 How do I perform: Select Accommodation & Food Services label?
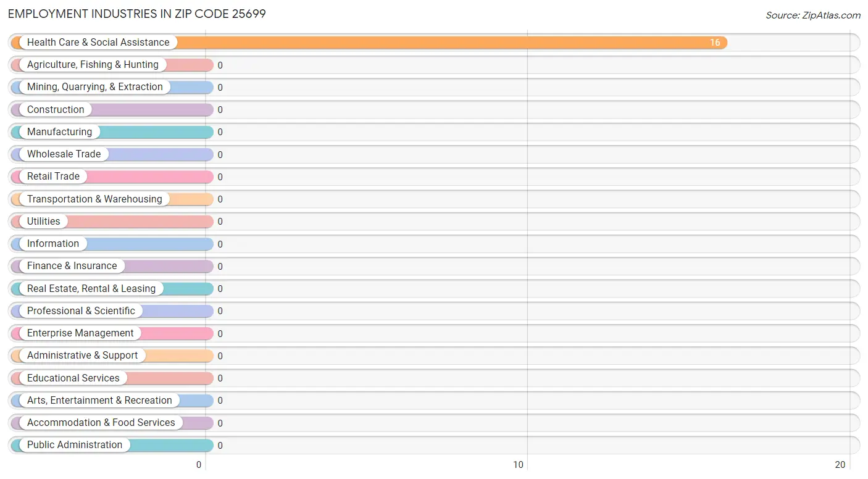click(x=101, y=422)
